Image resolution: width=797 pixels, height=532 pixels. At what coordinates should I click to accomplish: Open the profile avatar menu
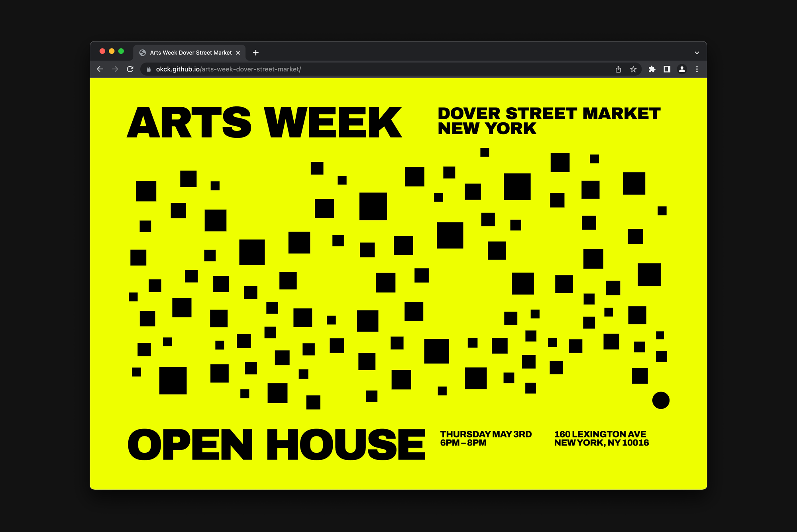[682, 69]
